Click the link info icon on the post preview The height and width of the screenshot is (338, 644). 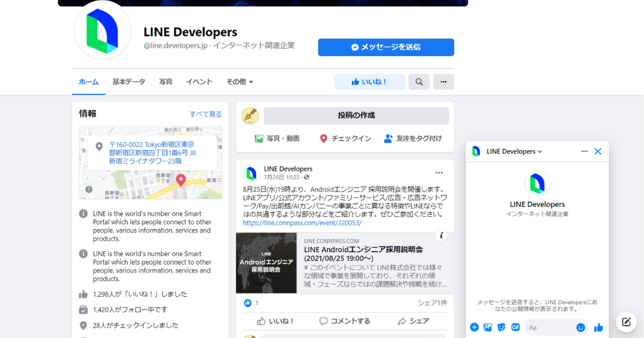441,235
